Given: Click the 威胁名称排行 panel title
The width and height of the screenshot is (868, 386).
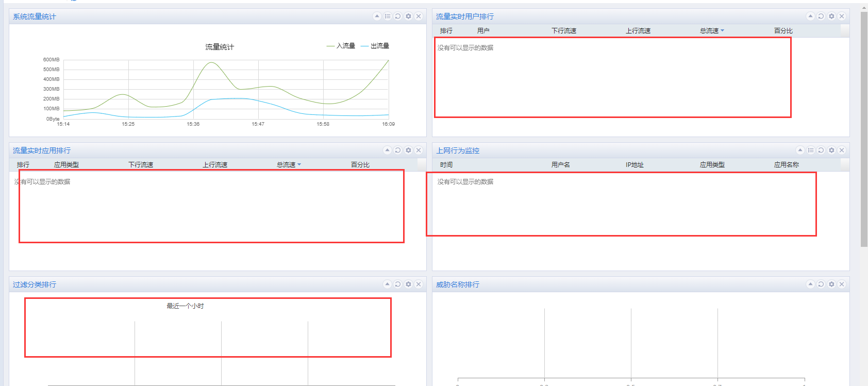Looking at the screenshot, I should [x=458, y=284].
